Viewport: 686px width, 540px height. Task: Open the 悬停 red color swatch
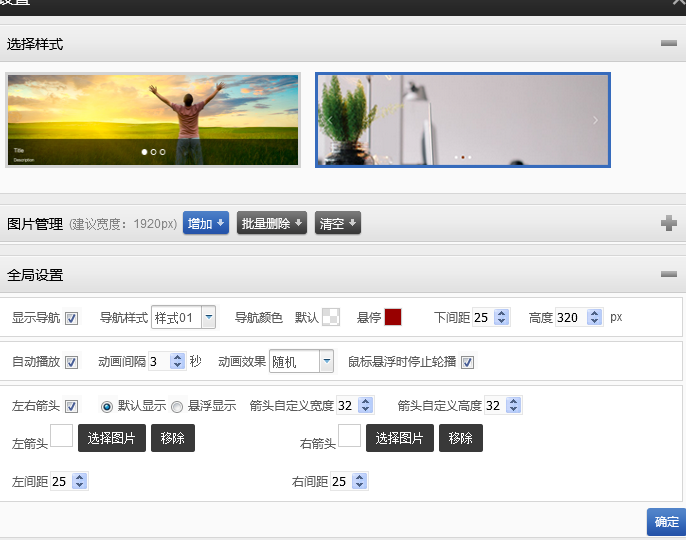(x=393, y=317)
